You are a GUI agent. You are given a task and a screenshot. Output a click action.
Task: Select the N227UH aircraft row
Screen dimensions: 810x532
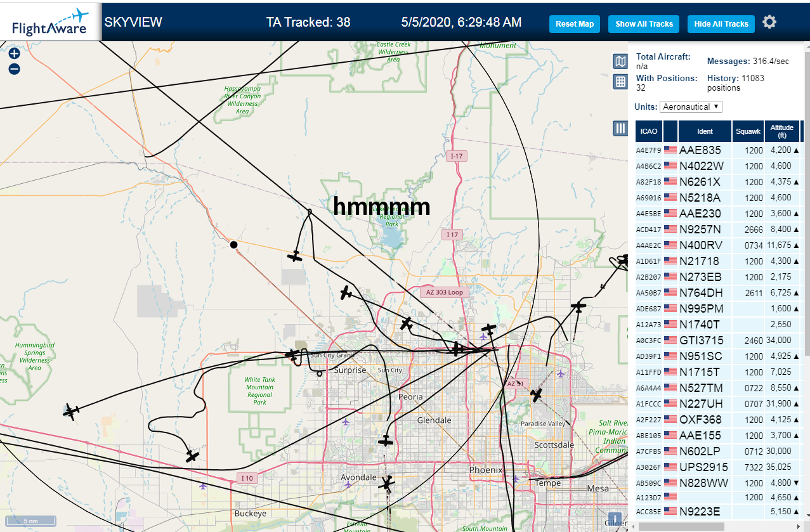720,404
